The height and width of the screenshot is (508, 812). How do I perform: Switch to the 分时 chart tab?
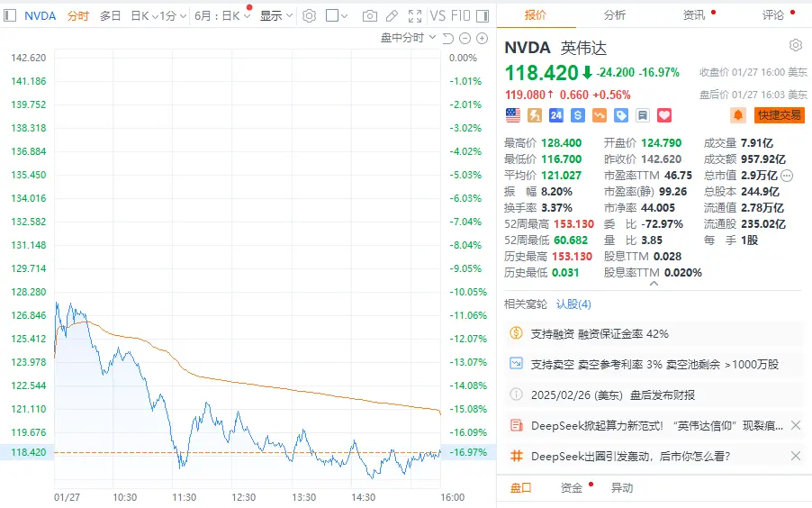pos(77,16)
